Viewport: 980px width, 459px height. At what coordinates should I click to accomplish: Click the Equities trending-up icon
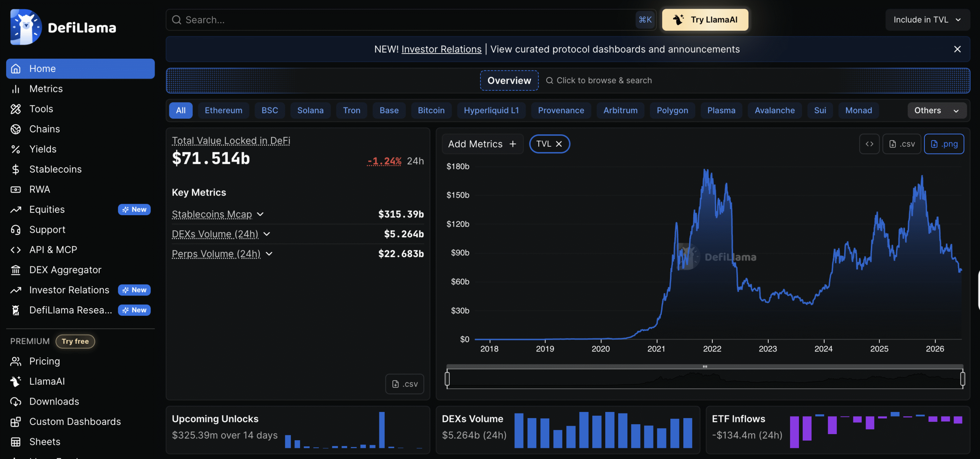[x=15, y=209]
